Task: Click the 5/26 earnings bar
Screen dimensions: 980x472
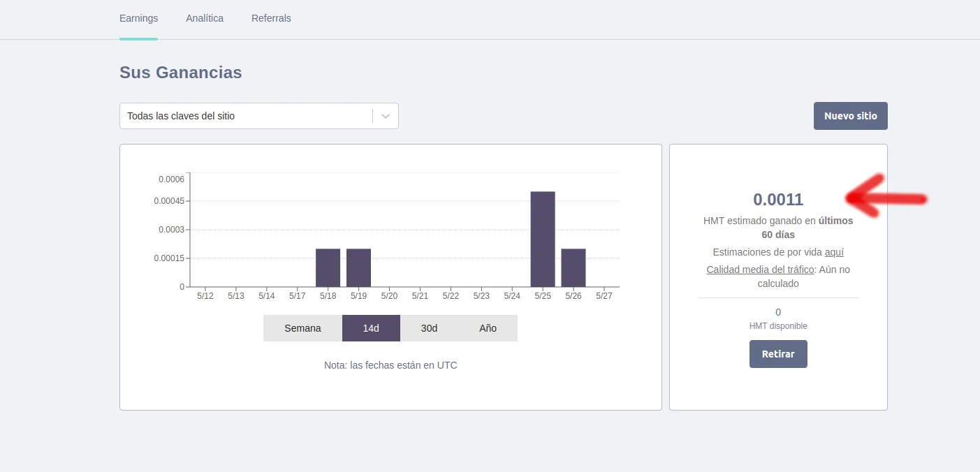Action: pyautogui.click(x=573, y=267)
